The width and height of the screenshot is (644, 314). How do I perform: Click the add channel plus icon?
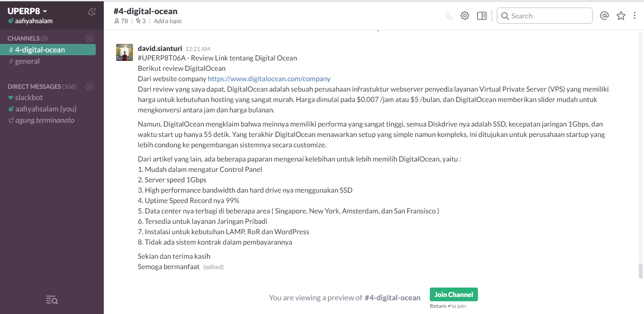[89, 38]
